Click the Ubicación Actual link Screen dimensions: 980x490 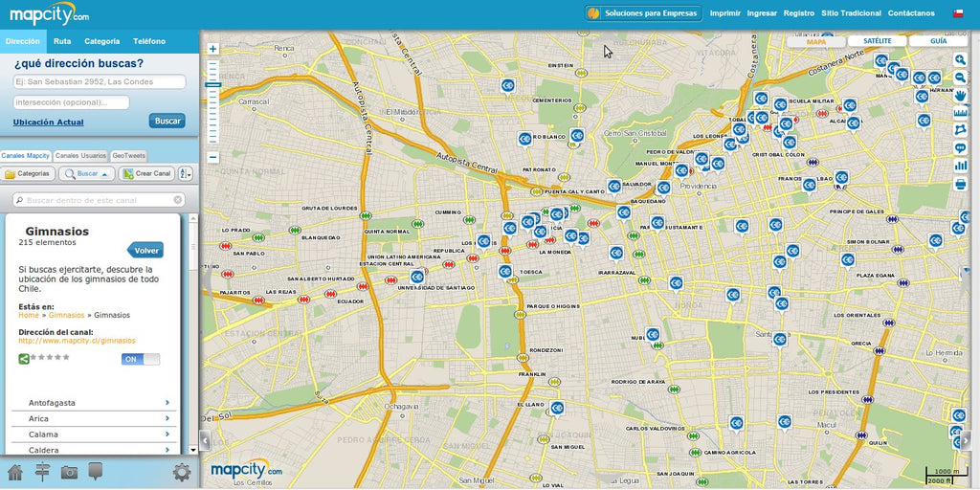[x=48, y=122]
